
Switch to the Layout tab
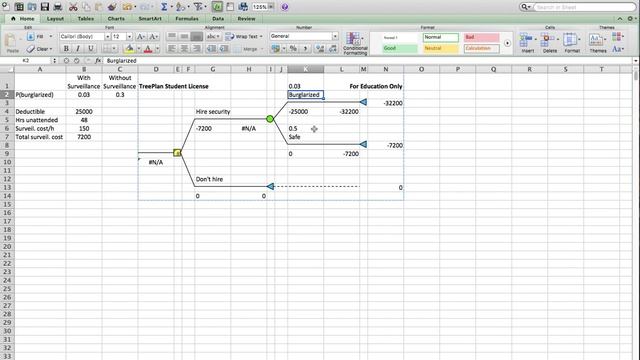coord(55,19)
